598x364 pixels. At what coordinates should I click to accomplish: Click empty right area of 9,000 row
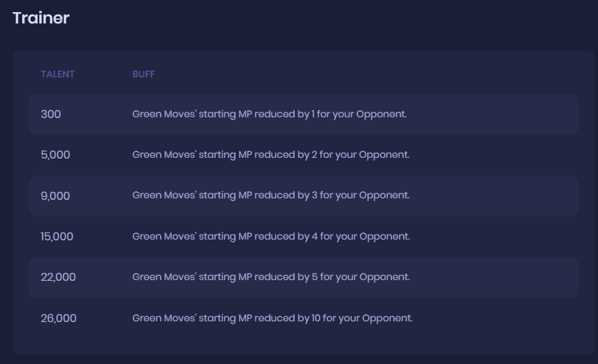[x=494, y=196]
